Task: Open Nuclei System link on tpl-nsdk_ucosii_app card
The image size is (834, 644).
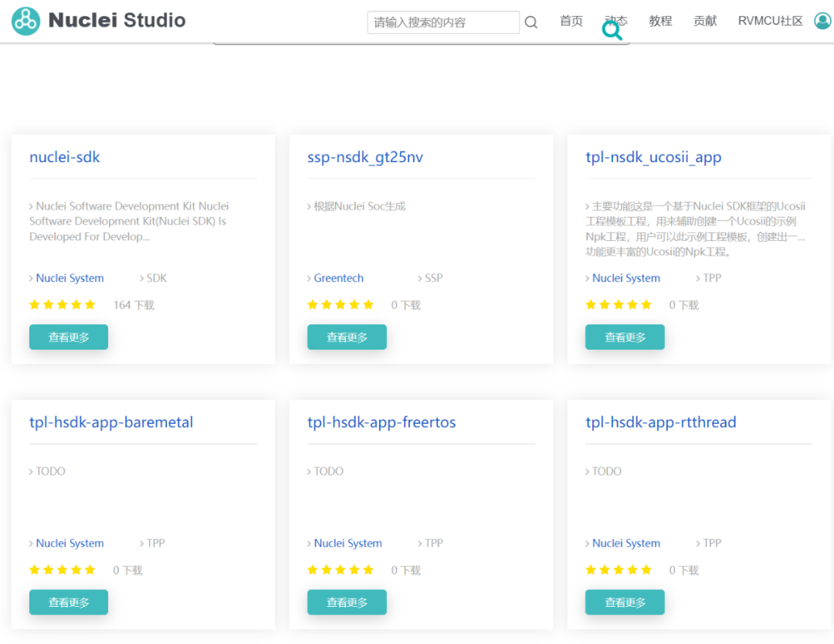Action: [626, 278]
